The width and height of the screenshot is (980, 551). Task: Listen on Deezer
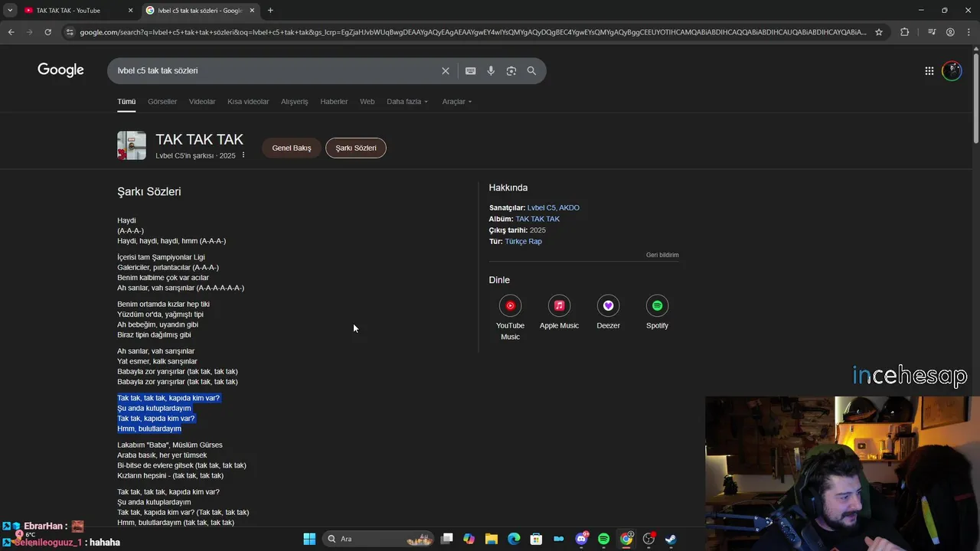[608, 313]
